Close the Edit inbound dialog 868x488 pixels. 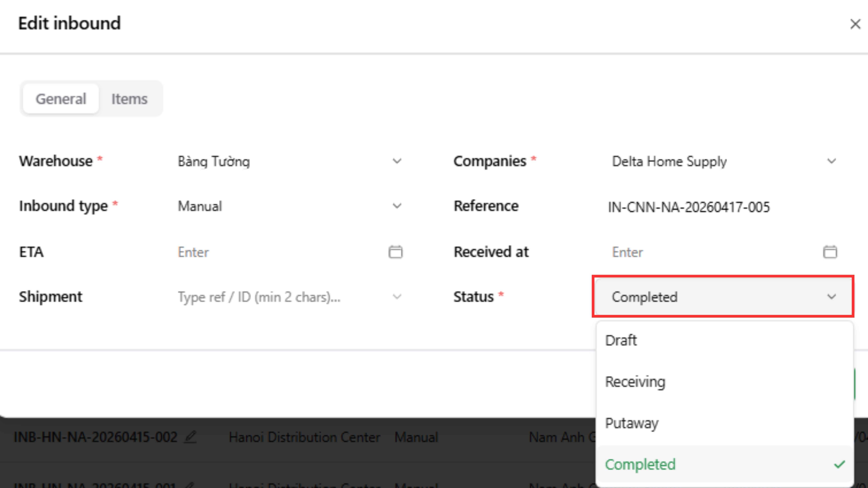click(855, 24)
